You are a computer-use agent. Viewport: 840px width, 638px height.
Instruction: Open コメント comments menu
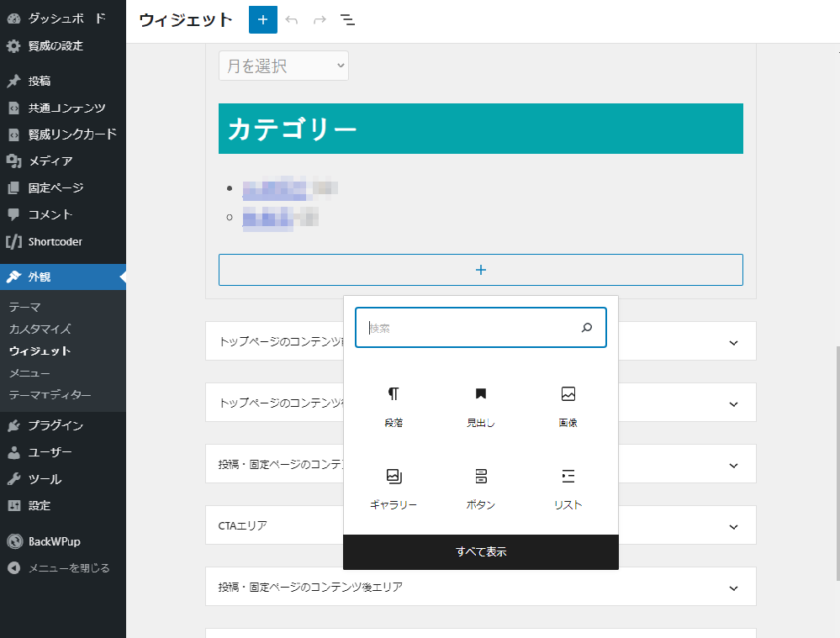pyautogui.click(x=63, y=214)
